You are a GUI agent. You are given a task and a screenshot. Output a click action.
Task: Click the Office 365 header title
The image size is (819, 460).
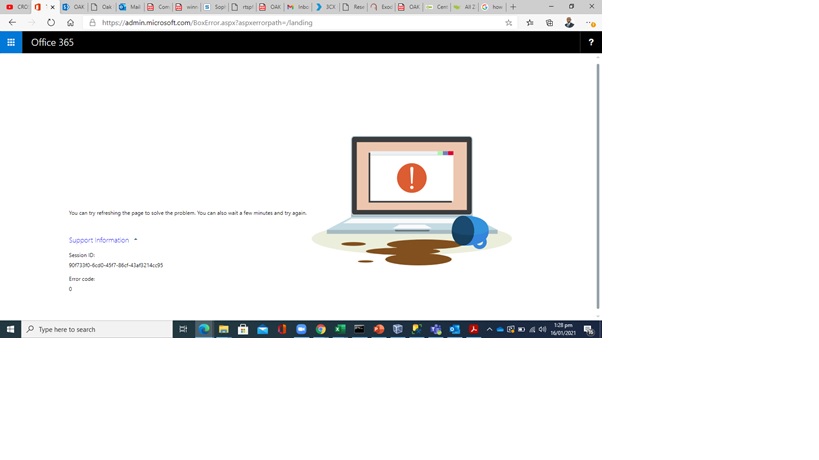tap(52, 42)
